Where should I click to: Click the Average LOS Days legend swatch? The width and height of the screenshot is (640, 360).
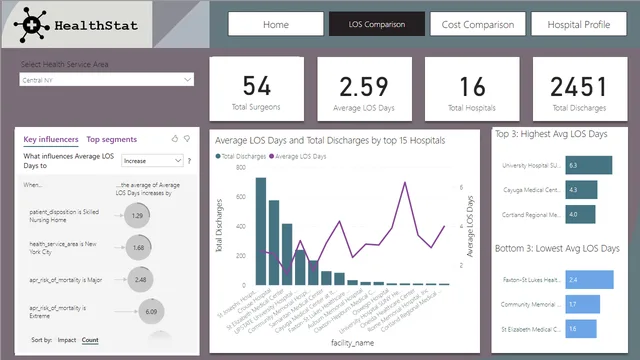point(271,156)
